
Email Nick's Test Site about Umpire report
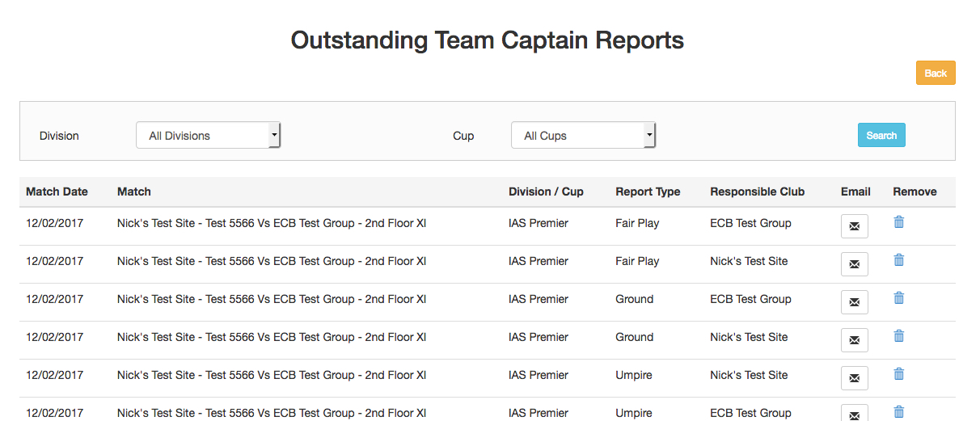[x=854, y=378]
